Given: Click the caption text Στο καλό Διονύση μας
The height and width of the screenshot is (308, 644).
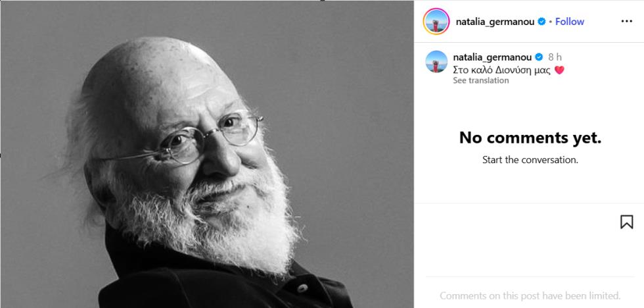Looking at the screenshot, I should (501, 70).
